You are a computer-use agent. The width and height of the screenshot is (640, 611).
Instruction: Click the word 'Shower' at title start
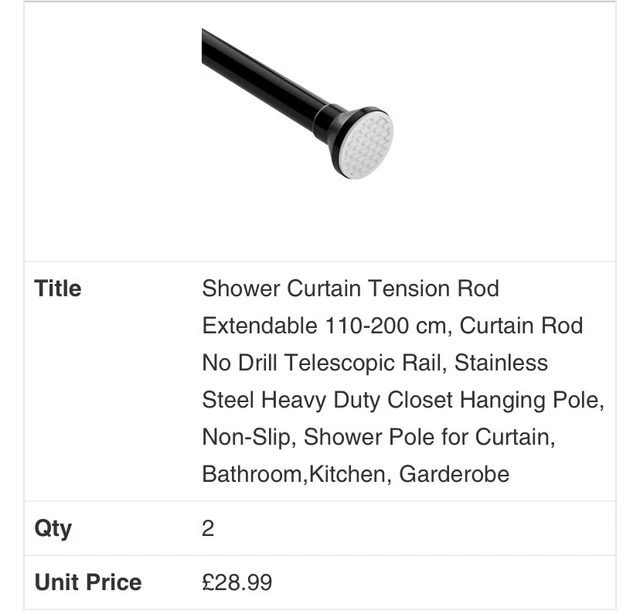pyautogui.click(x=241, y=289)
